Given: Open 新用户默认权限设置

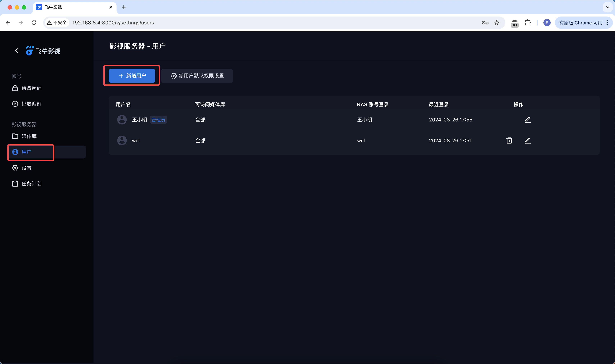Looking at the screenshot, I should tap(197, 76).
